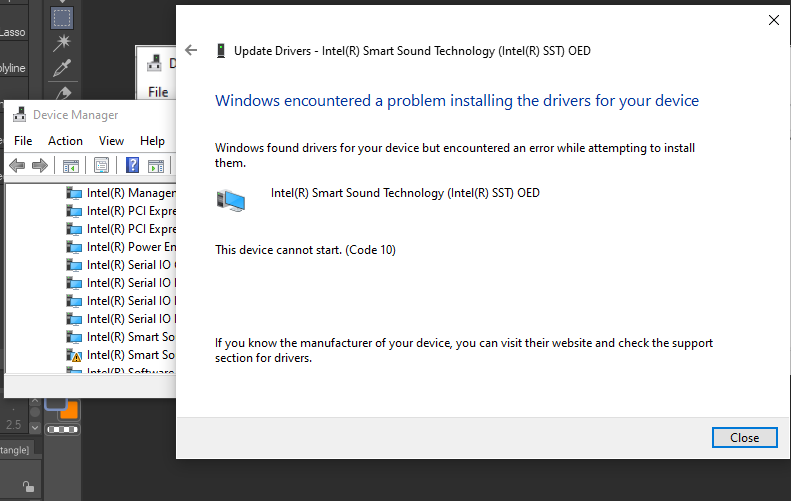Click the up chevron above the 2.5 size

click(x=34, y=402)
